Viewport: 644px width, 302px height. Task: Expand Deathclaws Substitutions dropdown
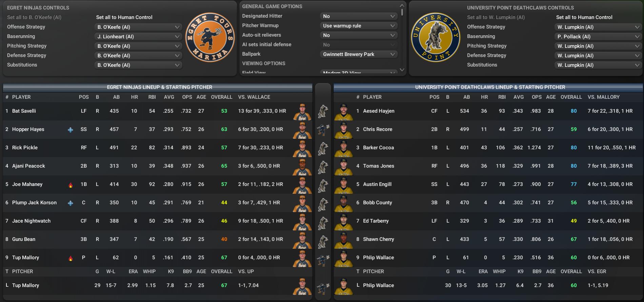point(598,65)
